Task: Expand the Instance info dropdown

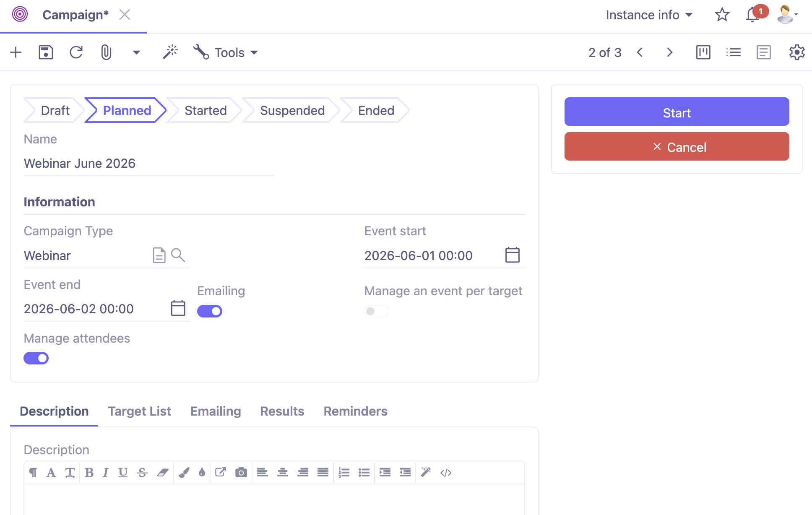Action: pyautogui.click(x=649, y=15)
